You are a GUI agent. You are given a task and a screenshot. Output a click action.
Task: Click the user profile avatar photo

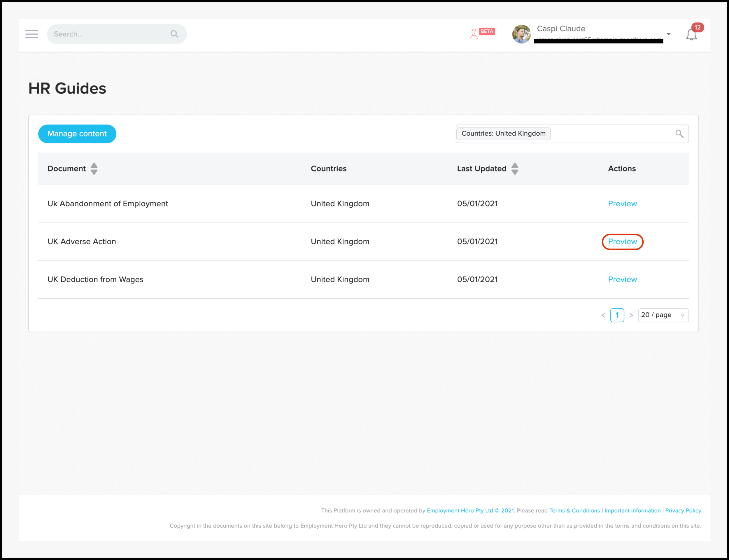tap(521, 34)
